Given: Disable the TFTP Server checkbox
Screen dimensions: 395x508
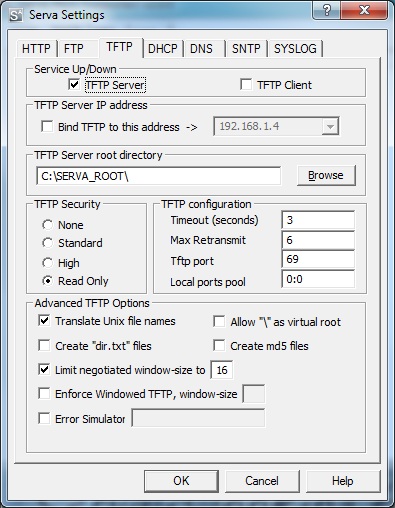Looking at the screenshot, I should pyautogui.click(x=74, y=85).
